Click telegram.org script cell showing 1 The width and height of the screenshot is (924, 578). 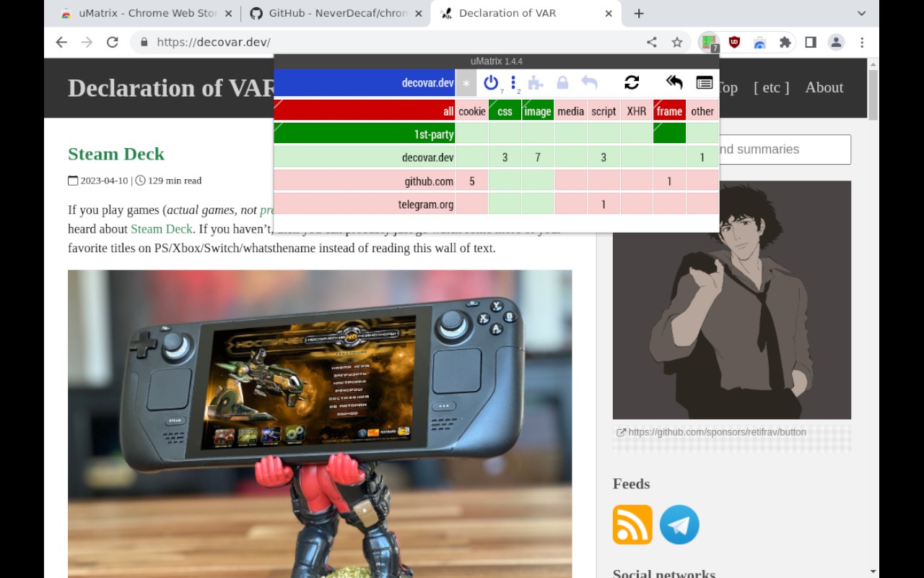pyautogui.click(x=603, y=204)
